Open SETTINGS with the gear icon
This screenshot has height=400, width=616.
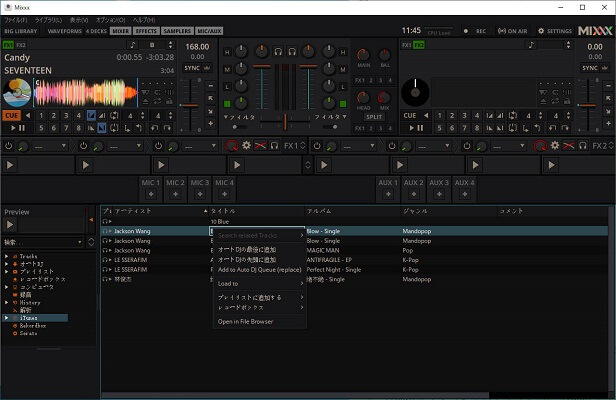(x=554, y=31)
